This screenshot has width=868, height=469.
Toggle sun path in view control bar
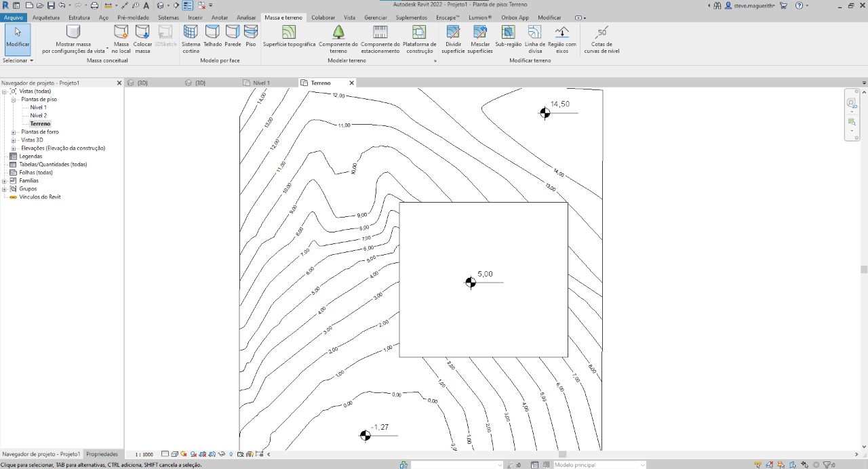tap(184, 454)
